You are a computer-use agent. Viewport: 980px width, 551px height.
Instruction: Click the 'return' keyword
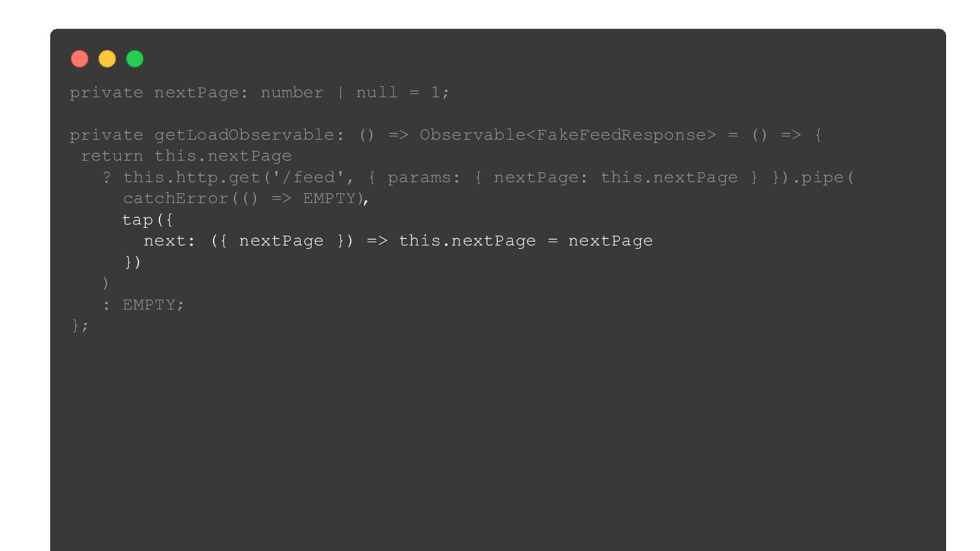coord(112,156)
